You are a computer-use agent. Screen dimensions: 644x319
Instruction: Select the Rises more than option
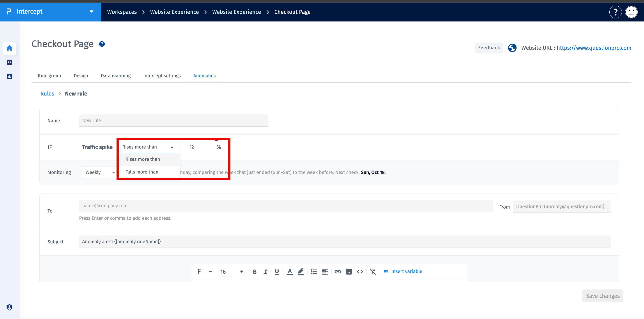click(149, 159)
